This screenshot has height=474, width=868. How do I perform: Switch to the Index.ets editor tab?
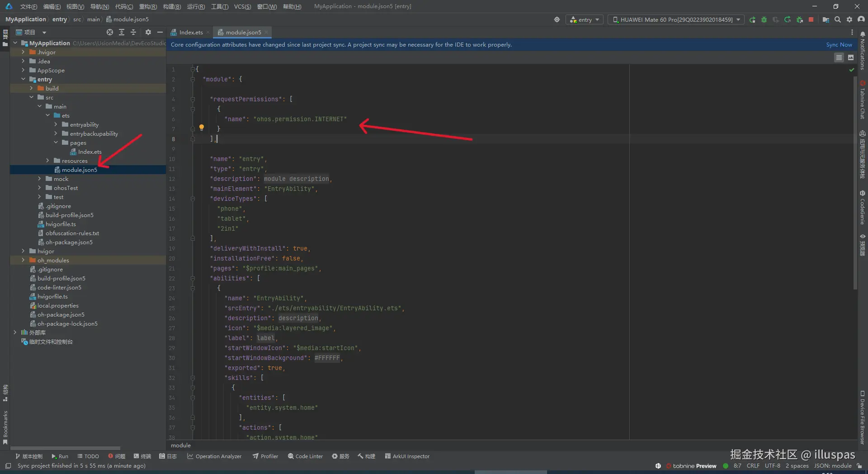190,32
